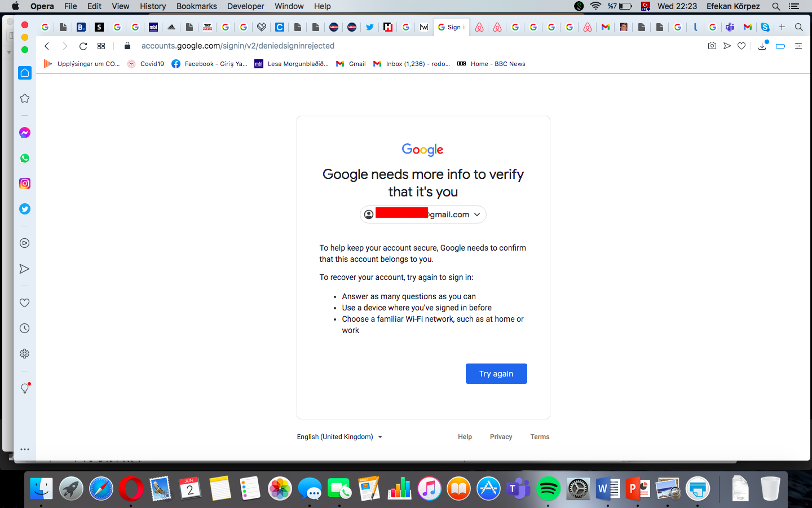Screen dimensions: 812x508
Task: Open the Downloads icon in the toolbar
Action: pos(762,46)
